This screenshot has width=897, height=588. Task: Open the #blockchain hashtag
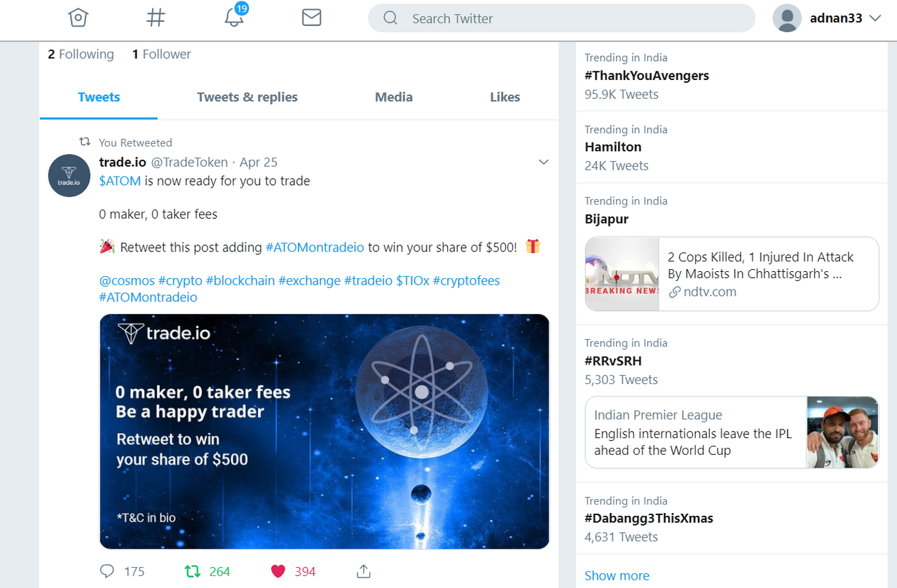pos(240,280)
